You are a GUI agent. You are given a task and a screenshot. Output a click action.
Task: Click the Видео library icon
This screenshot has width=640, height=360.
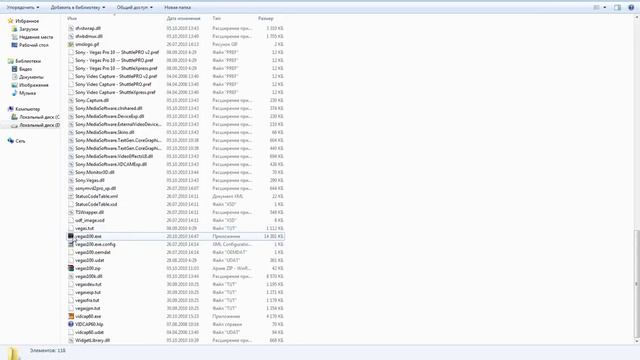(14, 69)
